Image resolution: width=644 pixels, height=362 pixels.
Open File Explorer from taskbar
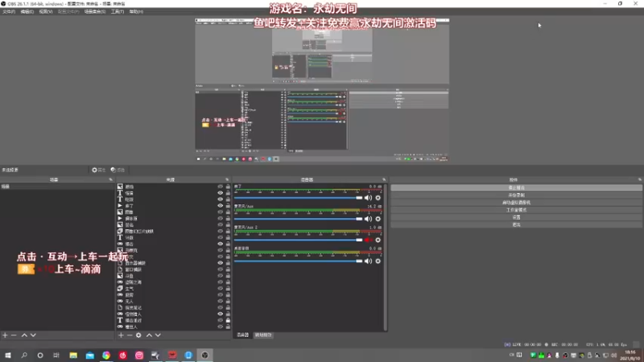coord(73,355)
